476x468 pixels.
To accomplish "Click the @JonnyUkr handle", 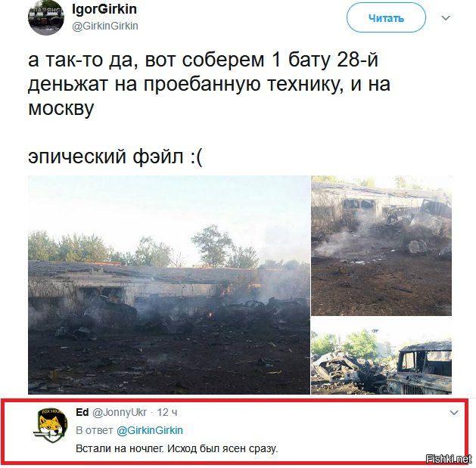I will click(120, 413).
